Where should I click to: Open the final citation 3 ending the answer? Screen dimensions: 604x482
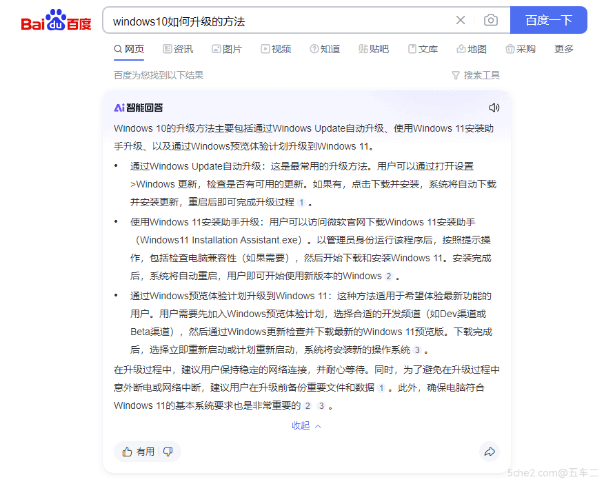(x=321, y=406)
